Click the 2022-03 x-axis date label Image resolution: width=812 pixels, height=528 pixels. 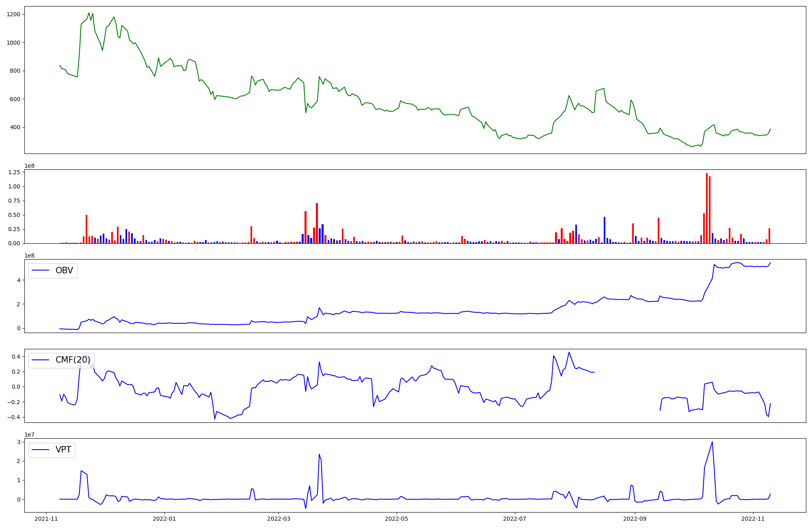click(279, 519)
